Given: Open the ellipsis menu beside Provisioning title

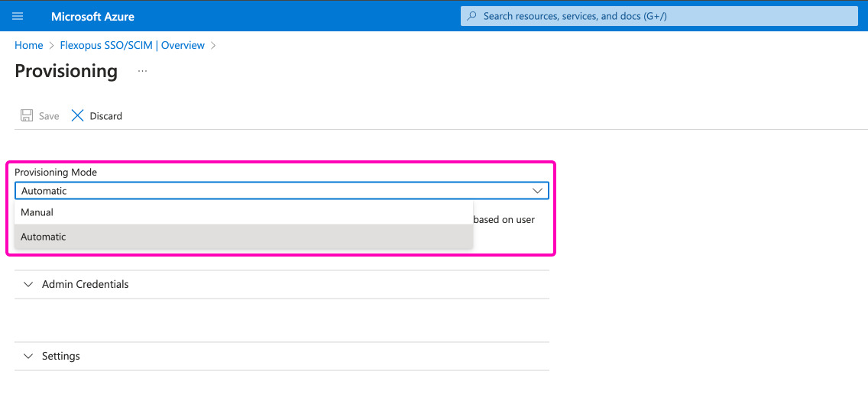Looking at the screenshot, I should point(142,71).
